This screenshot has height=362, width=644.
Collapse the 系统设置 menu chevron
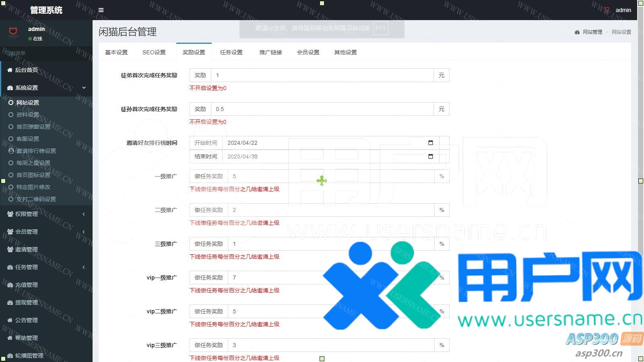(84, 88)
